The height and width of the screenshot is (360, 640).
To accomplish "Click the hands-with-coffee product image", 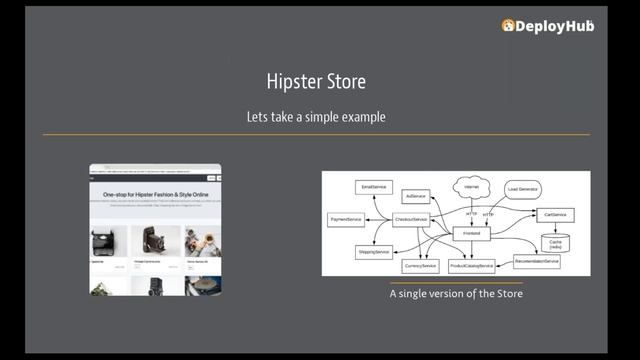I will pyautogui.click(x=203, y=241).
